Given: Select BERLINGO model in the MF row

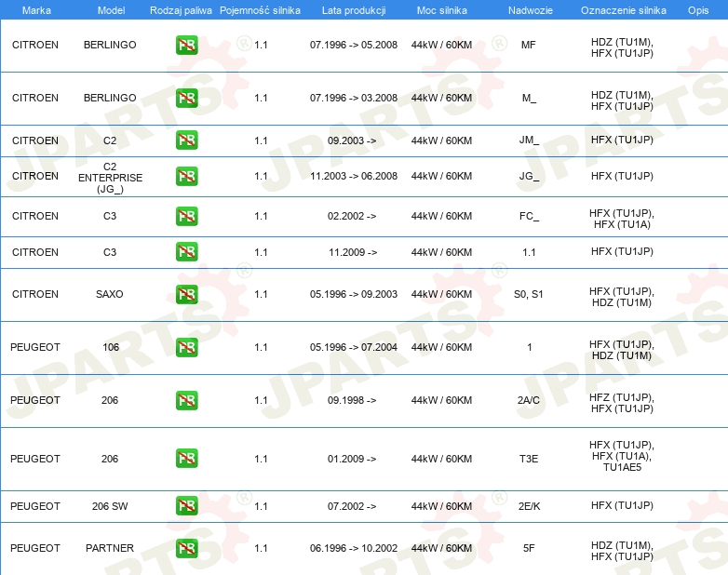Looking at the screenshot, I should 110,45.
